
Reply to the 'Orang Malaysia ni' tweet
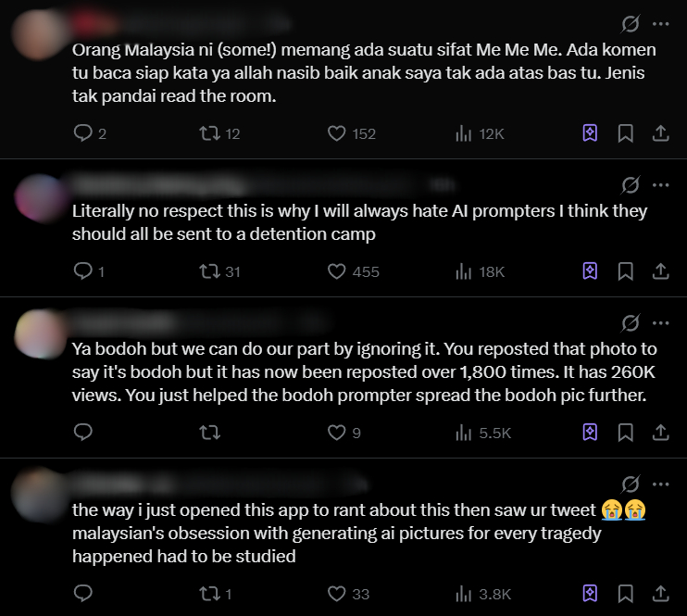click(x=83, y=133)
